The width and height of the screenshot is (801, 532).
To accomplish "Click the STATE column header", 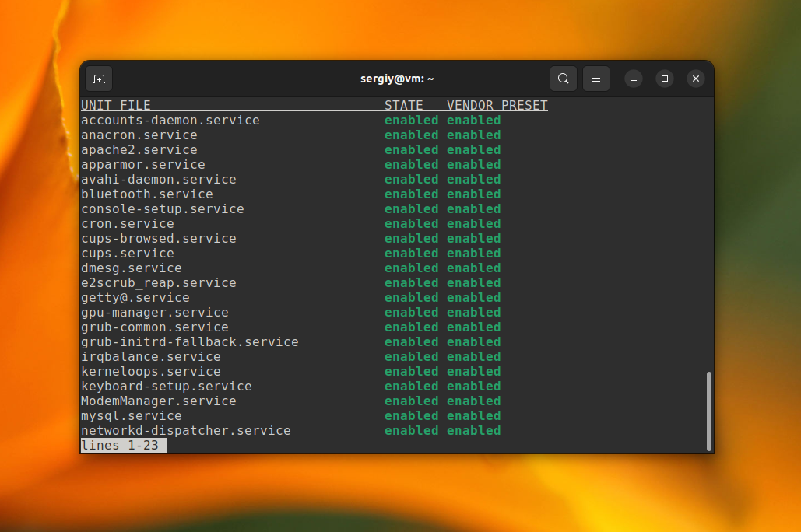I will pyautogui.click(x=403, y=105).
